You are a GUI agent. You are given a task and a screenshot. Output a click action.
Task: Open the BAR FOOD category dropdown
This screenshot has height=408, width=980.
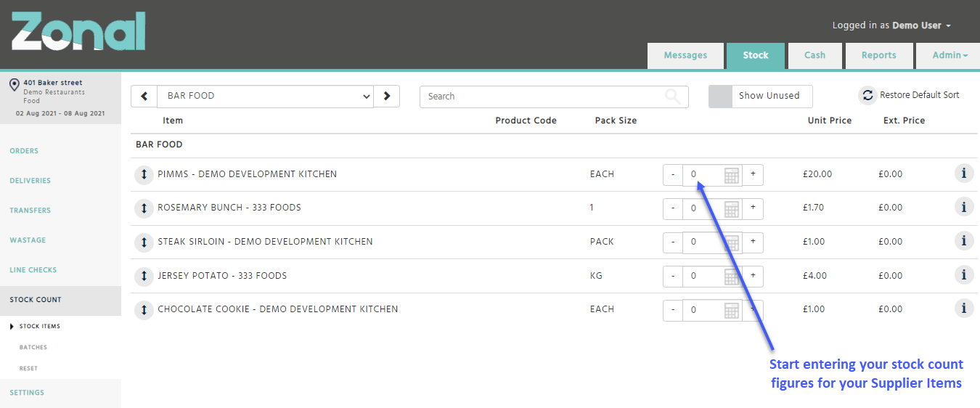265,96
